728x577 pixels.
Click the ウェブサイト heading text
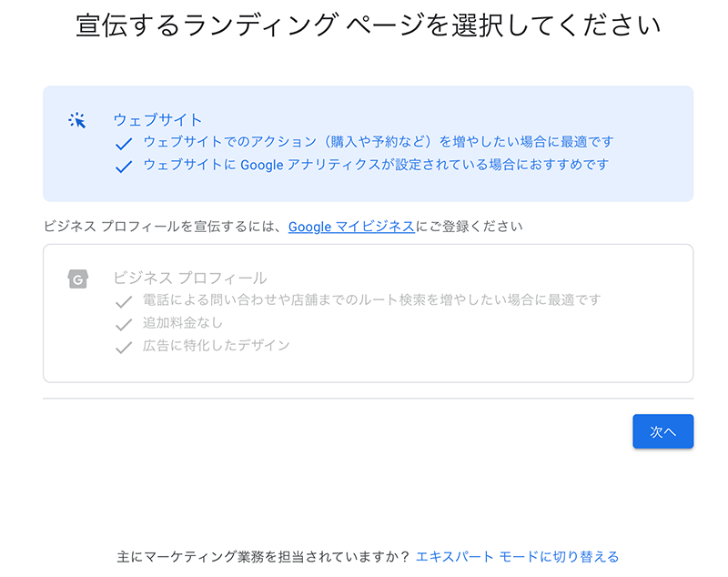pyautogui.click(x=157, y=120)
